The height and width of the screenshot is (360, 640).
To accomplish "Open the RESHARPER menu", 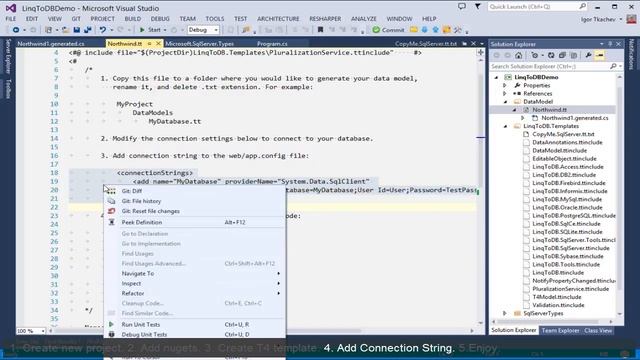I will tap(325, 19).
